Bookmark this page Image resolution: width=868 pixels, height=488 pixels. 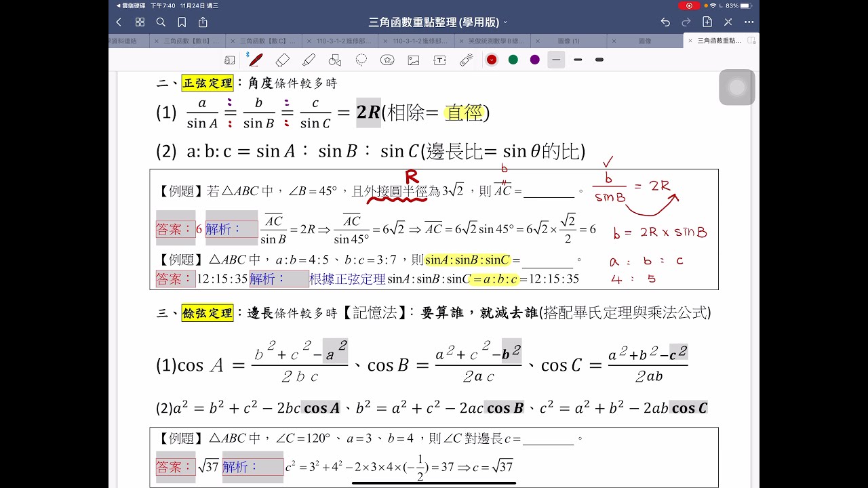(182, 22)
